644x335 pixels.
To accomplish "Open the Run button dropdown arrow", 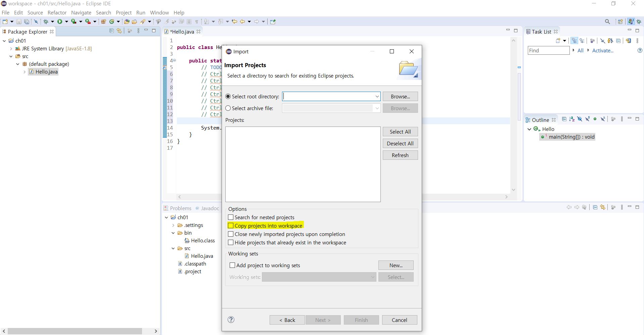I will click(x=66, y=21).
